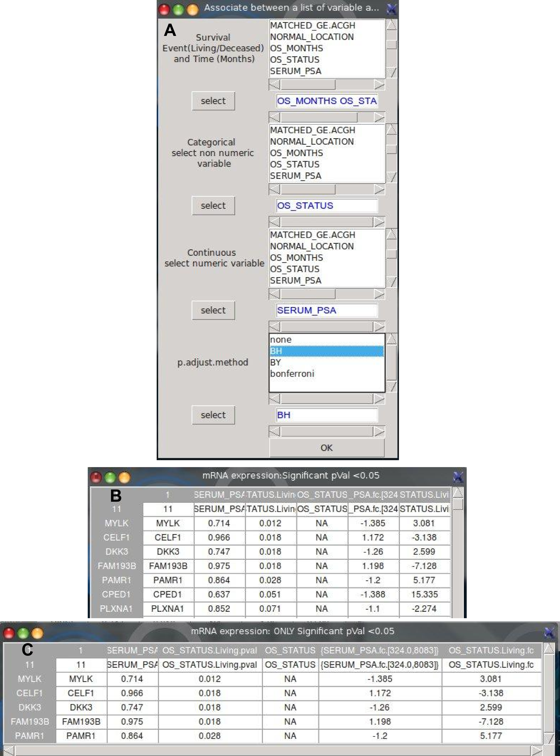Select the BY adjustment method
The width and height of the screenshot is (560, 756).
pyautogui.click(x=276, y=363)
